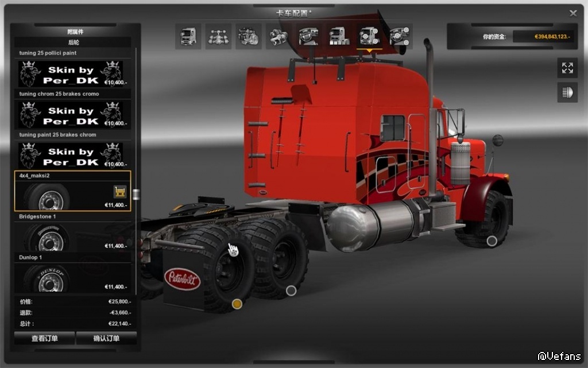Select the tuning chrom 25 brakes cromo item

(73, 110)
